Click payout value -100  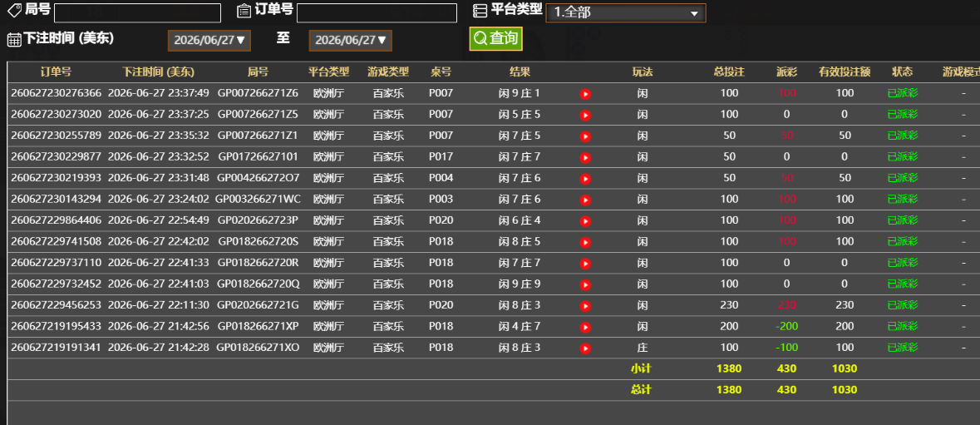tap(787, 348)
